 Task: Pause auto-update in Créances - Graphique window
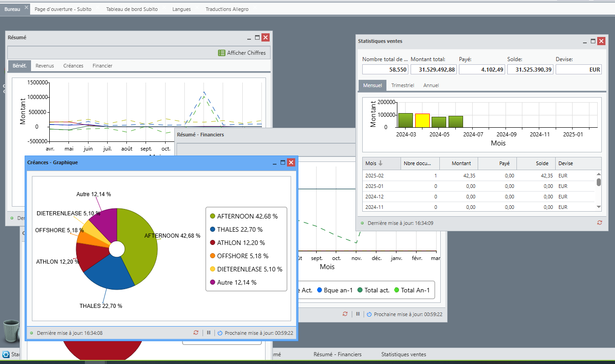(208, 333)
